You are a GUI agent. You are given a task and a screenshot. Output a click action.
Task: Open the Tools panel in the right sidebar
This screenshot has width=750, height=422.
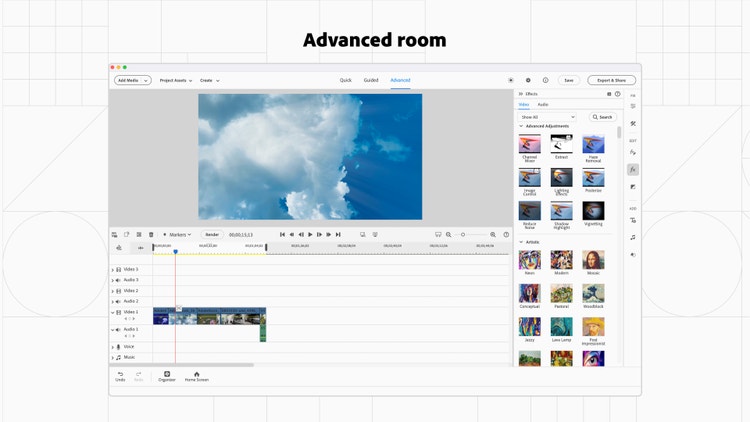click(x=633, y=124)
